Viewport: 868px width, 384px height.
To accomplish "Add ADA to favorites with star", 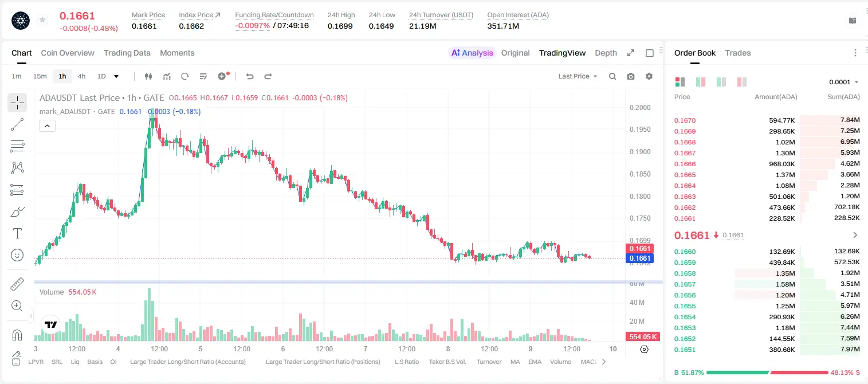I will pyautogui.click(x=42, y=20).
